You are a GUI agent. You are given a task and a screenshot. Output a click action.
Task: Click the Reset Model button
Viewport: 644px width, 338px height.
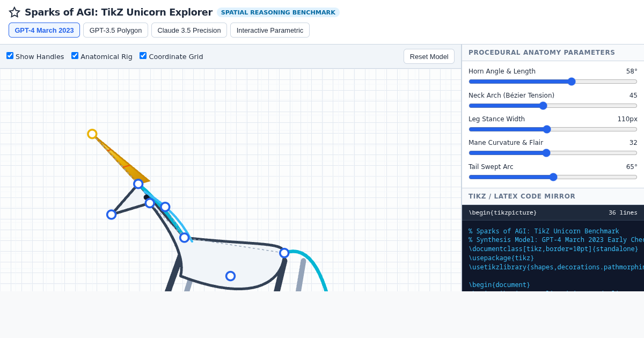click(429, 56)
